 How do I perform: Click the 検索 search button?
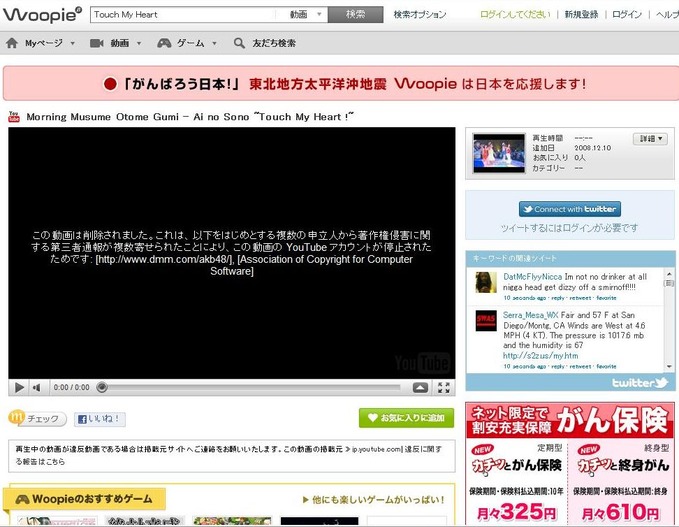tap(356, 14)
